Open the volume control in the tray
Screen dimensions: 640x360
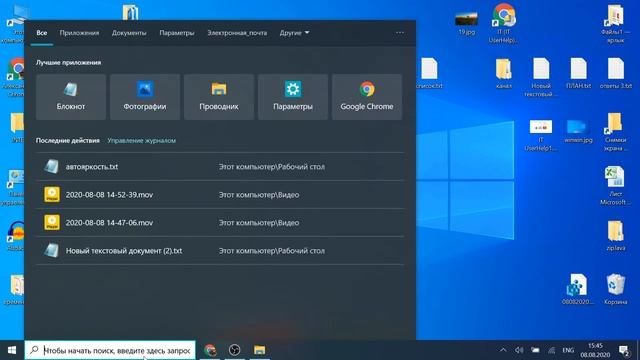[519, 350]
